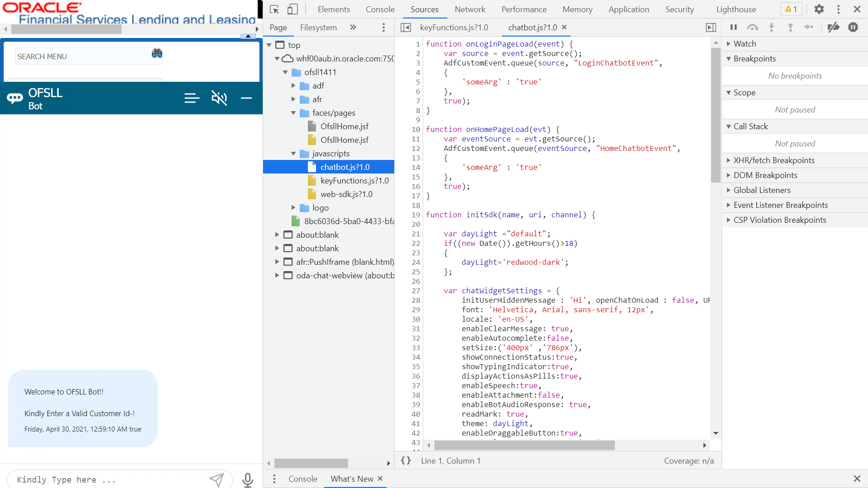
Task: Expand the logo folder
Action: point(293,208)
